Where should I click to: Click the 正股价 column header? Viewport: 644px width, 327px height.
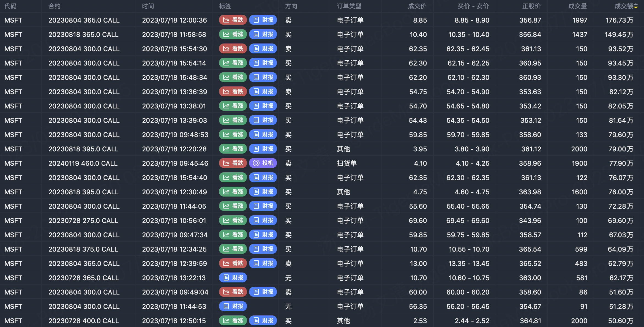coord(531,6)
